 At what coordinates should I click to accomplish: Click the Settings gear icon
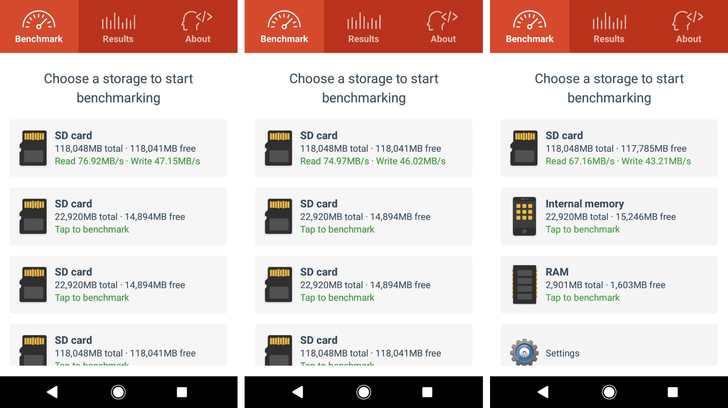coord(524,353)
